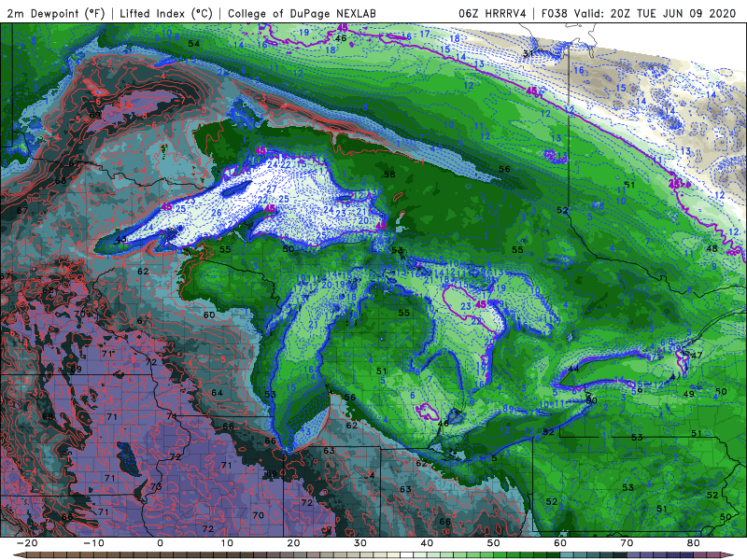Screen dimensions: 747x560
Task: Click the black '31' dewpoint value on map
Action: [528, 53]
